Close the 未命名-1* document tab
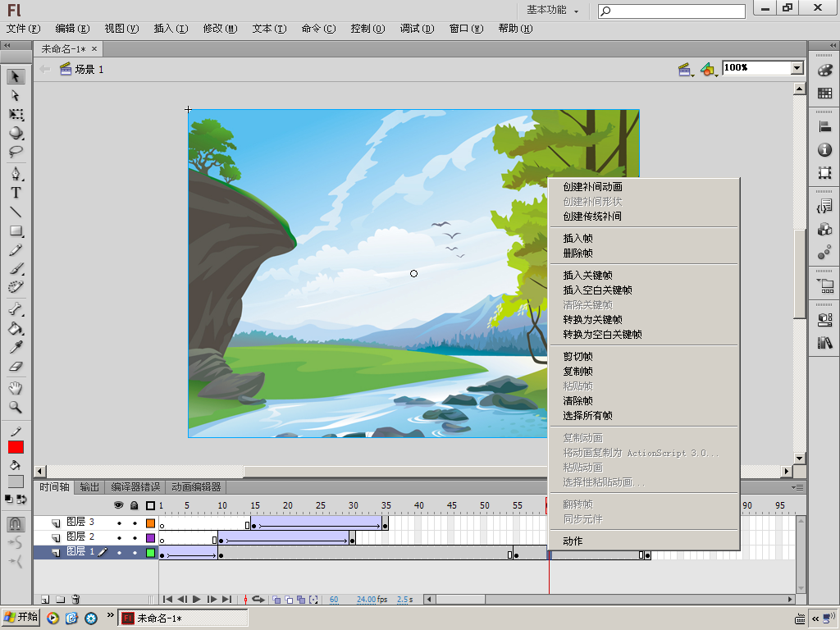This screenshot has height=630, width=840. pyautogui.click(x=94, y=48)
